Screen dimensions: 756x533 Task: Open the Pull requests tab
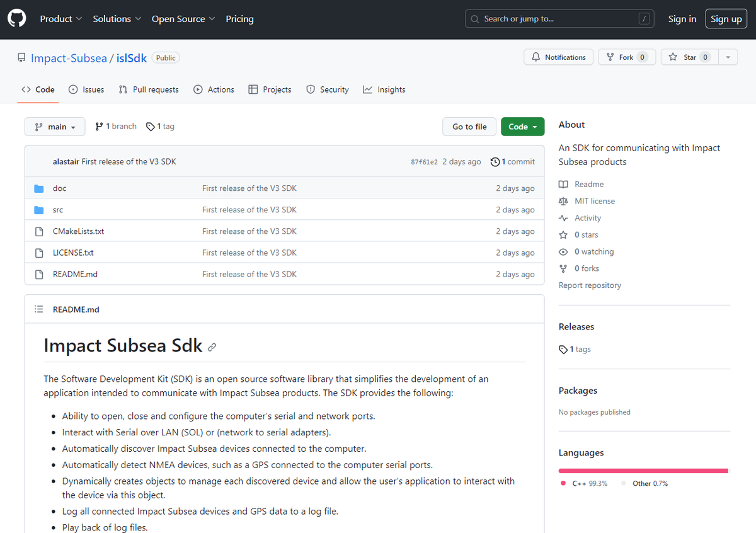point(149,89)
